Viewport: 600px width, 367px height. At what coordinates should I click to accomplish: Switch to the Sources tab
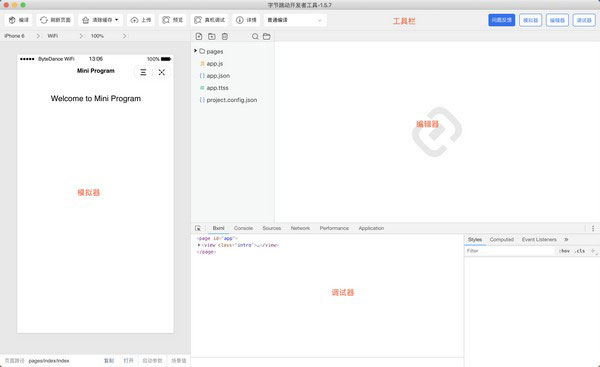coord(272,228)
